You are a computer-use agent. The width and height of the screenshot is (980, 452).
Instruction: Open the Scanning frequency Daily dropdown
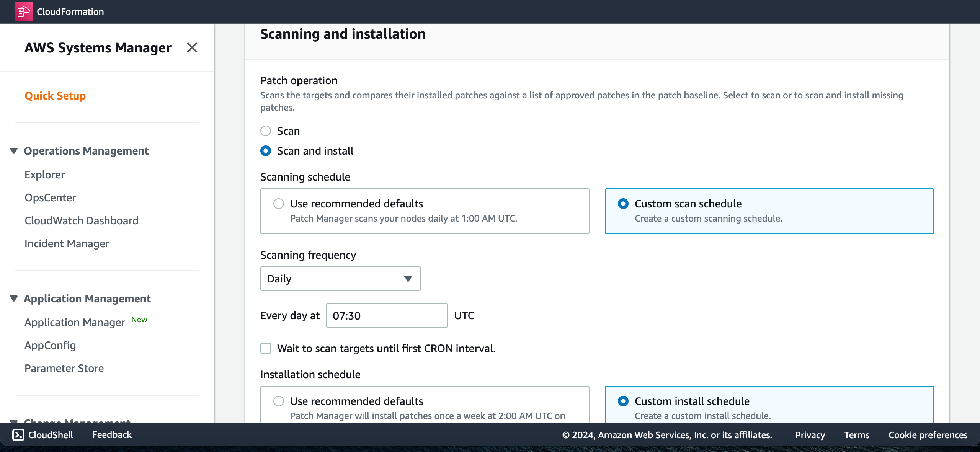340,279
